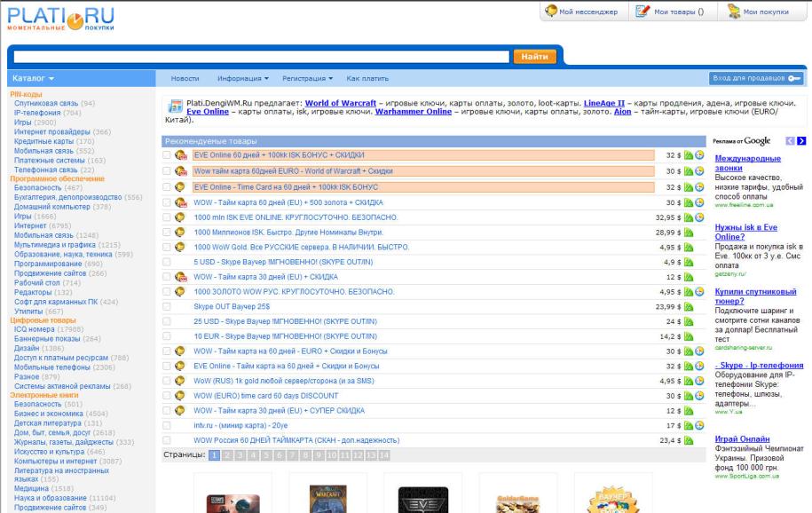The height and width of the screenshot is (513, 812).
Task: Click the green icon in EVE Online - Time Card row
Action: [689, 187]
